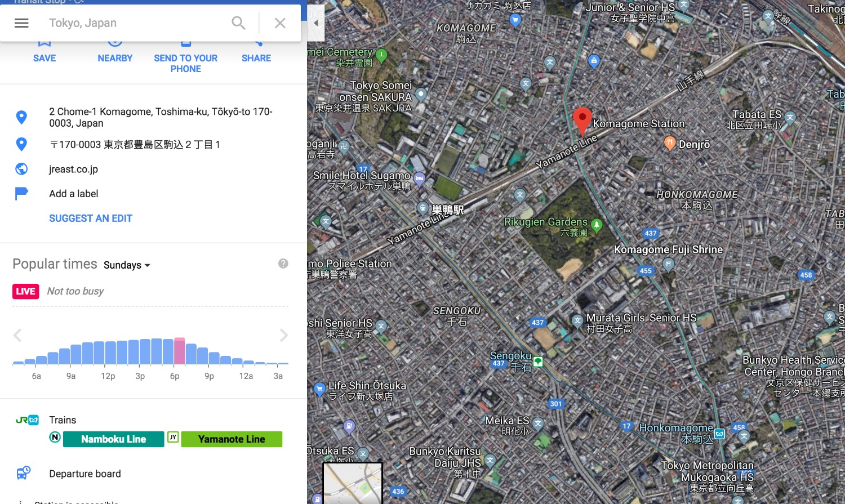Click the address 2 Chome-1 Komagome
The image size is (845, 504).
161,117
